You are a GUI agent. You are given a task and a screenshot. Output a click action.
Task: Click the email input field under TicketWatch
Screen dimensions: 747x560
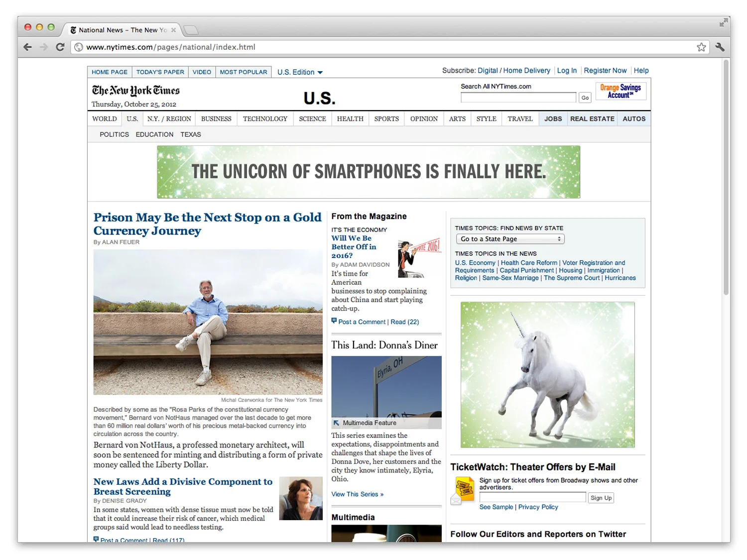pos(532,497)
